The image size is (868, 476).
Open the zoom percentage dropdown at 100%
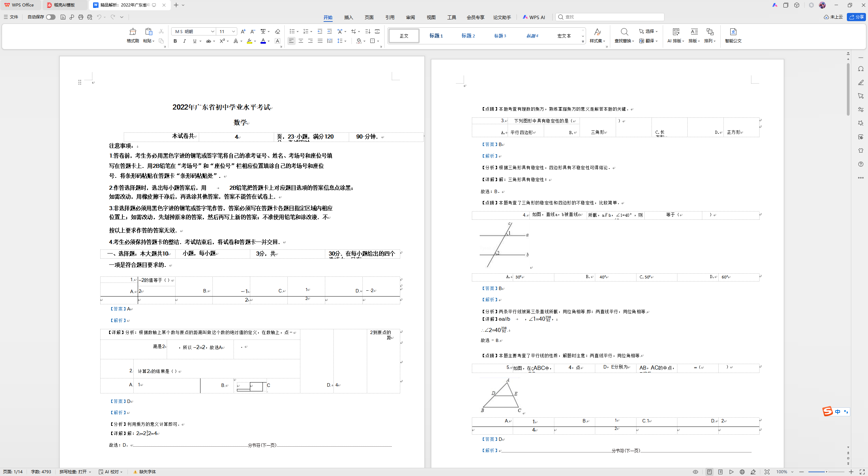[792, 472]
